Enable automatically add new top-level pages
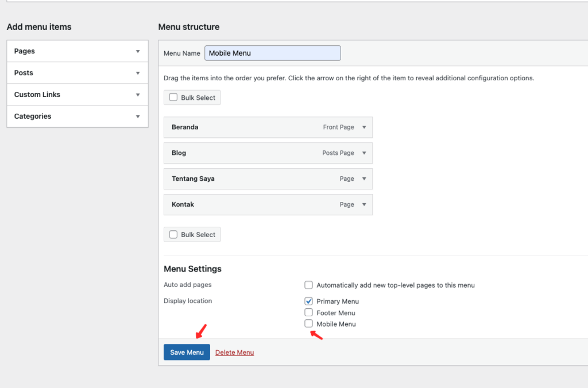This screenshot has width=588, height=388. (x=309, y=285)
